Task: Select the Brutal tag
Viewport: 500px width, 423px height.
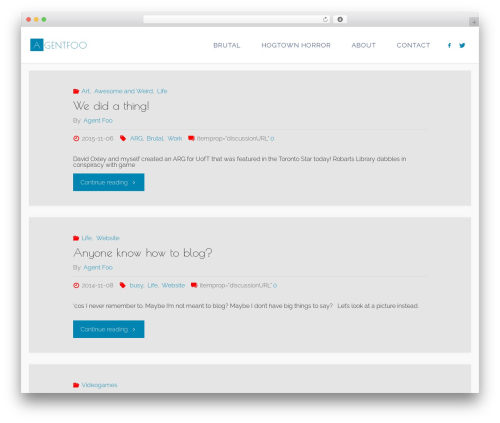Action: tap(155, 138)
